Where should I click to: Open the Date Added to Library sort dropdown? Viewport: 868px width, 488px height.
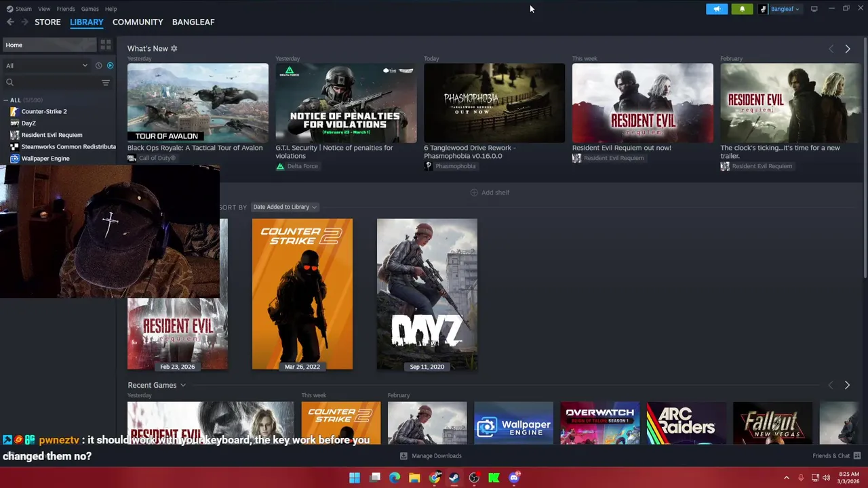click(x=285, y=207)
